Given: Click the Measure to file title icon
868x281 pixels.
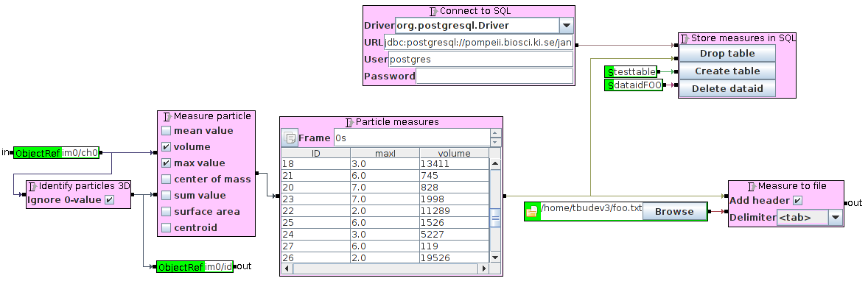Looking at the screenshot, I should click(x=752, y=187).
